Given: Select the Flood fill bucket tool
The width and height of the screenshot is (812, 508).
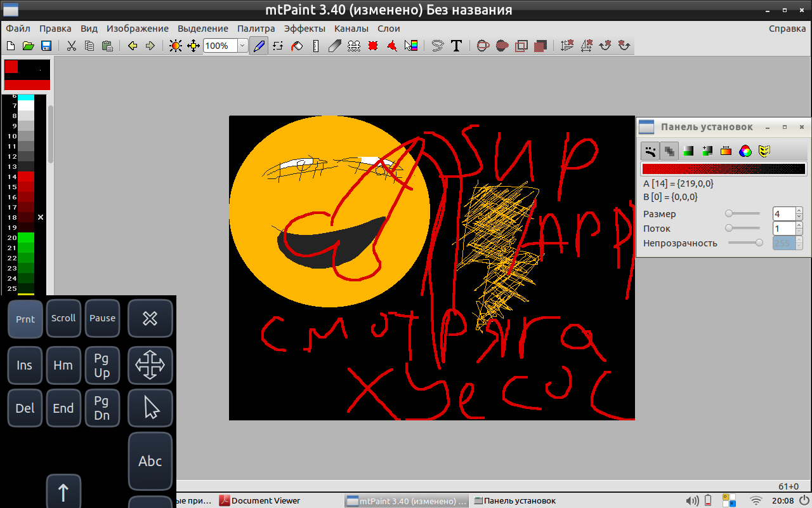Looking at the screenshot, I should (x=297, y=46).
